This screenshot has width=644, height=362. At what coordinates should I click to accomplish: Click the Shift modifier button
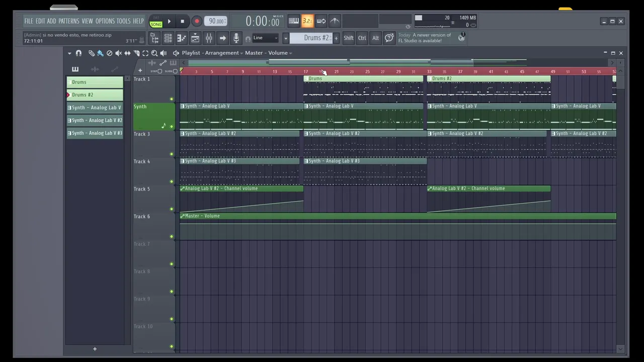[348, 38]
